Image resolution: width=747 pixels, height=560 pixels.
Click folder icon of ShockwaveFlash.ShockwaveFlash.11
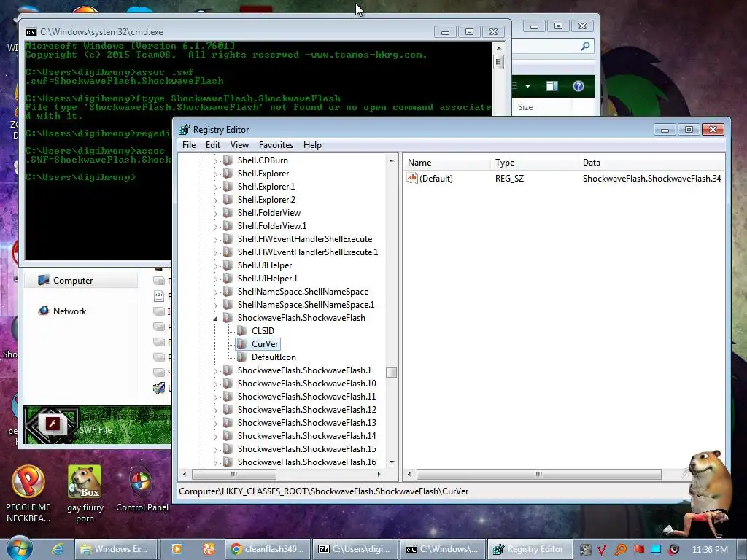pyautogui.click(x=228, y=396)
